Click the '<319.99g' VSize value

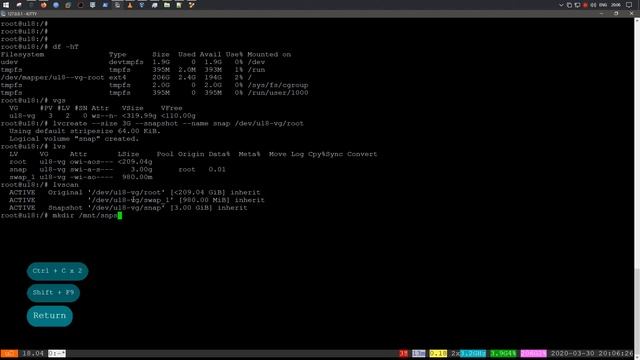click(139, 116)
